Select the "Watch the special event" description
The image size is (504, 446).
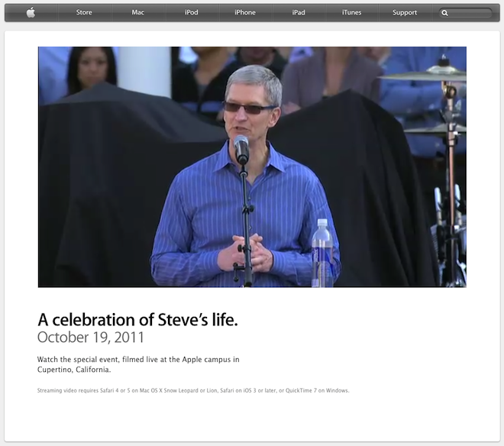tap(138, 364)
